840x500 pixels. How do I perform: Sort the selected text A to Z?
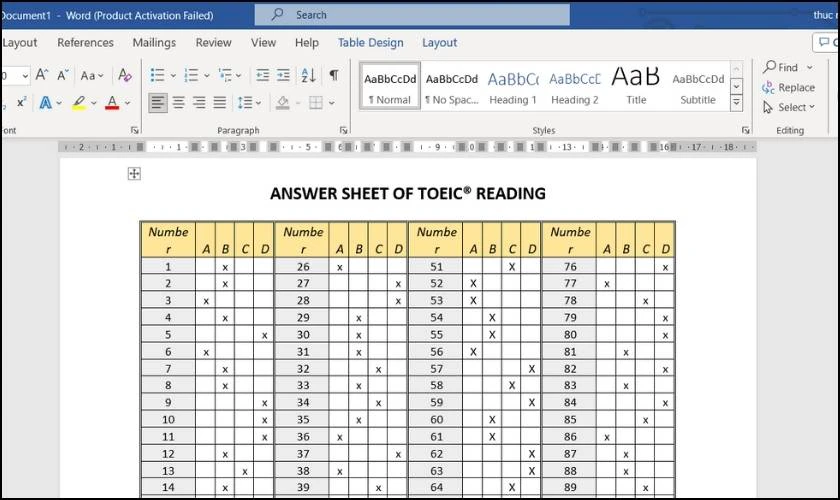(x=309, y=75)
